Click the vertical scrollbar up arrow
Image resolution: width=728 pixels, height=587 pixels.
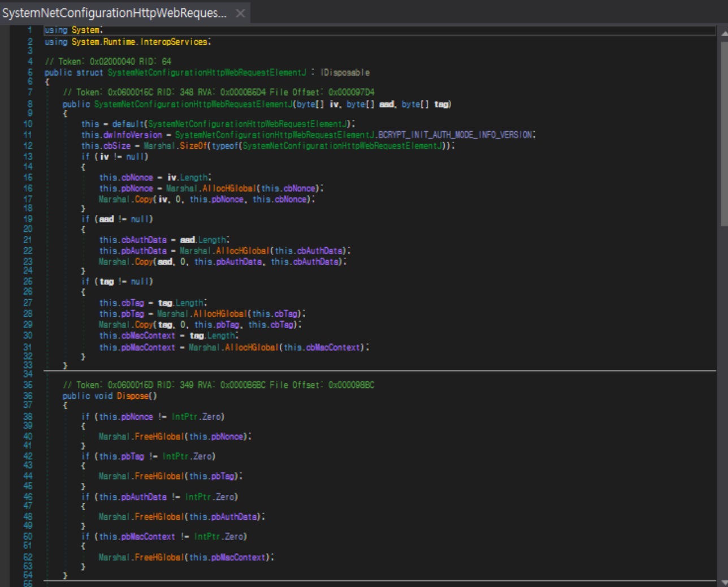coord(723,33)
